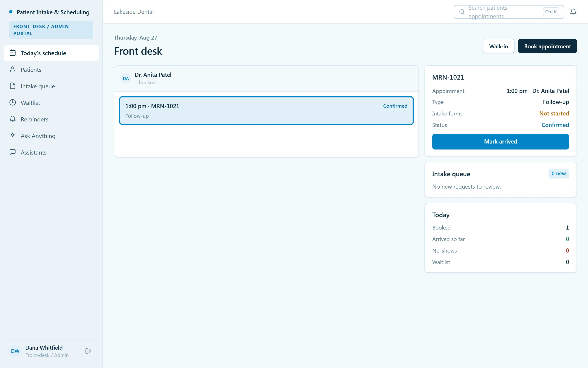Click the bell icon next to Reminders
The height and width of the screenshot is (368, 588).
click(13, 119)
